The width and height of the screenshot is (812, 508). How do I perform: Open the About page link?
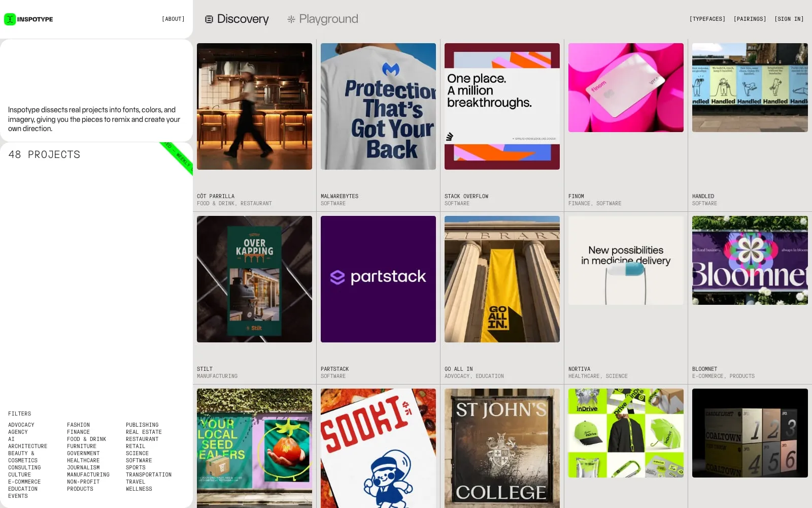tap(173, 19)
